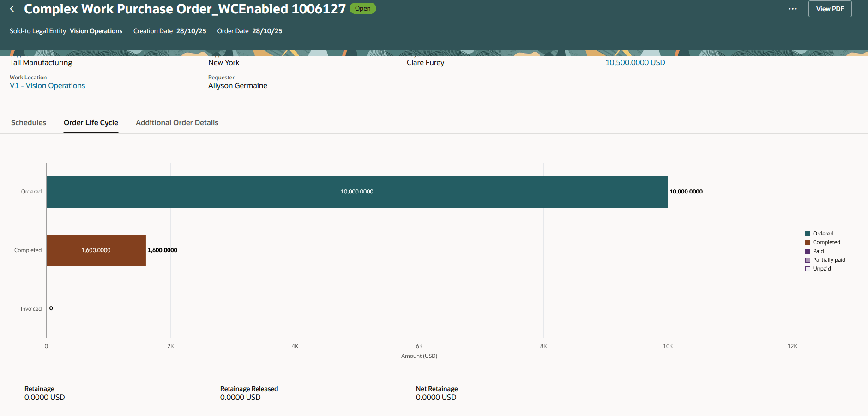Toggle the Ordered series in the legend
Screen dimensions: 868x416
[825, 233]
